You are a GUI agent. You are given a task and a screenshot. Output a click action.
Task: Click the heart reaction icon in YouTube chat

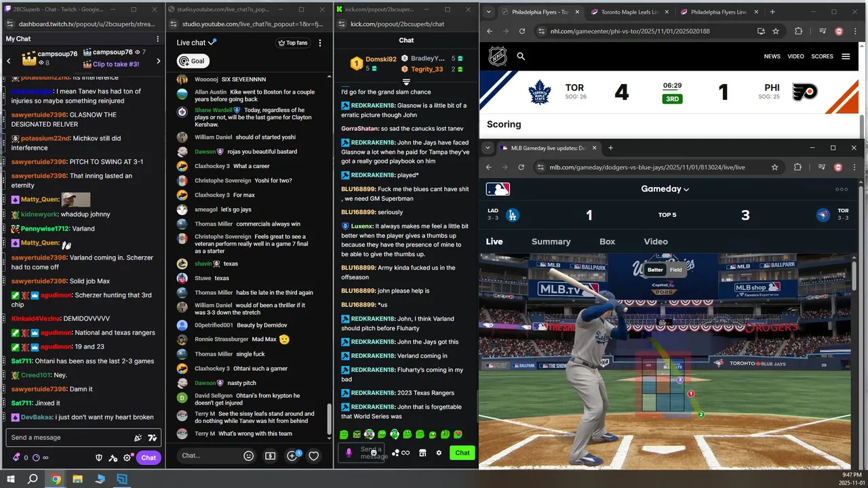(x=313, y=456)
